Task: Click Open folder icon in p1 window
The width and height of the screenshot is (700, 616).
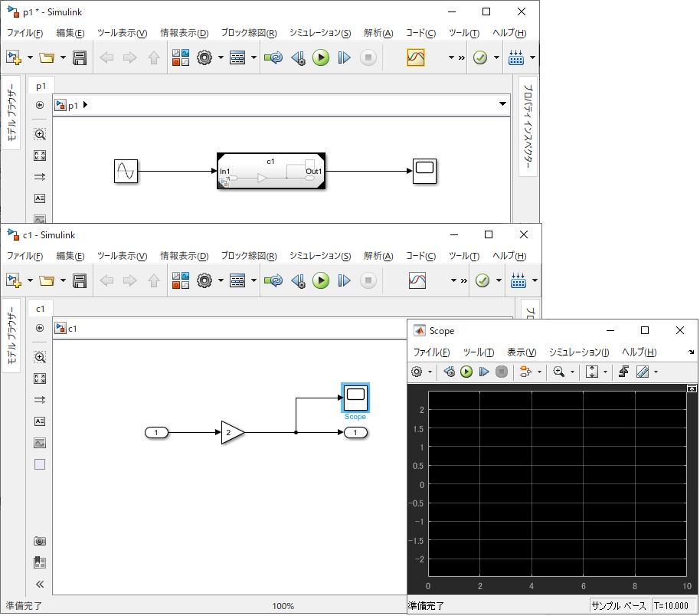Action: (47, 57)
